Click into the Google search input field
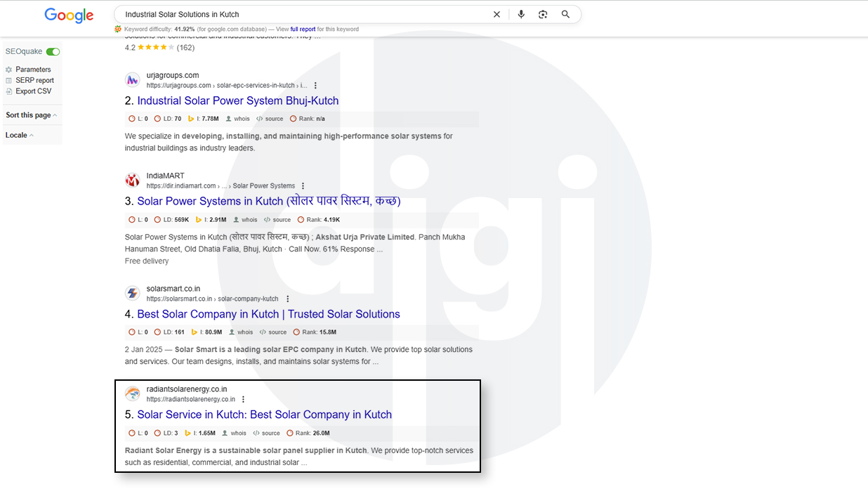Image resolution: width=868 pixels, height=496 pixels. [302, 14]
